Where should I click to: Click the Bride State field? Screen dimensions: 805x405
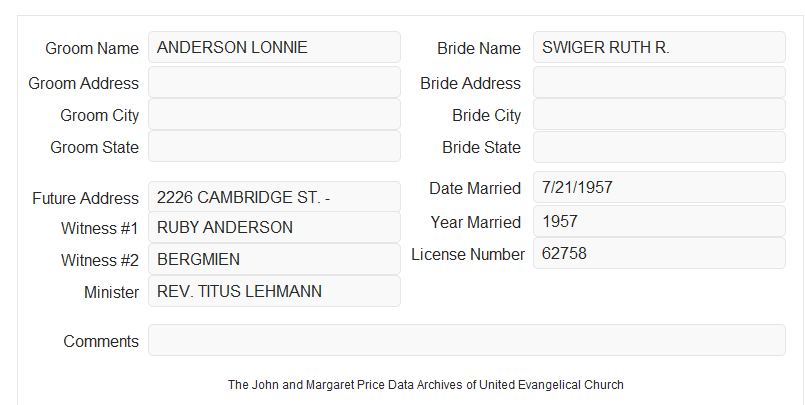(x=659, y=147)
